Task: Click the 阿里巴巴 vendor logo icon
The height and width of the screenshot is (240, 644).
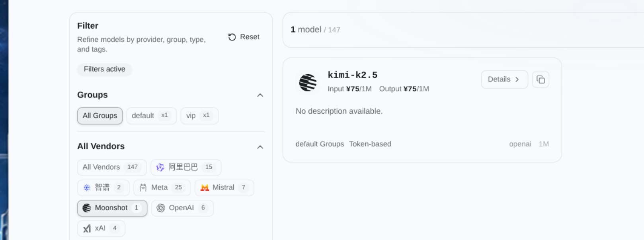Action: (x=160, y=167)
